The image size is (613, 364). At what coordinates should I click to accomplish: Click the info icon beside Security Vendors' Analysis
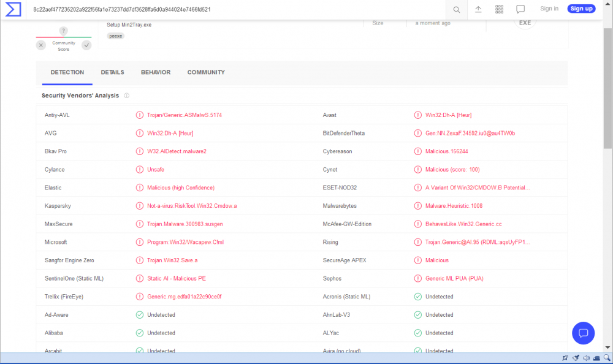127,96
